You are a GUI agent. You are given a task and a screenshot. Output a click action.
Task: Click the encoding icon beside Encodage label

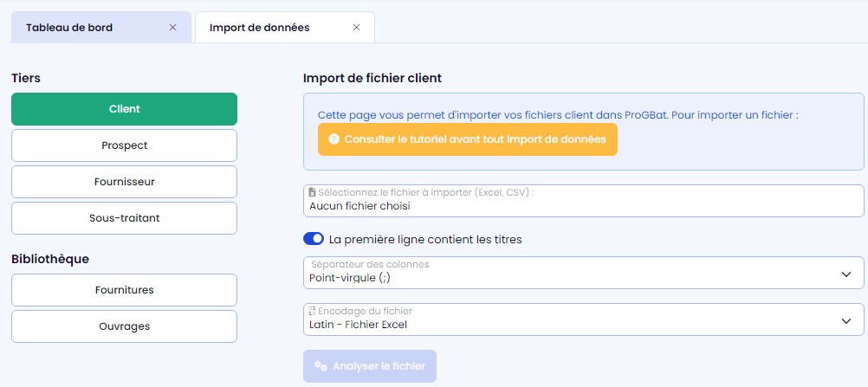[313, 311]
